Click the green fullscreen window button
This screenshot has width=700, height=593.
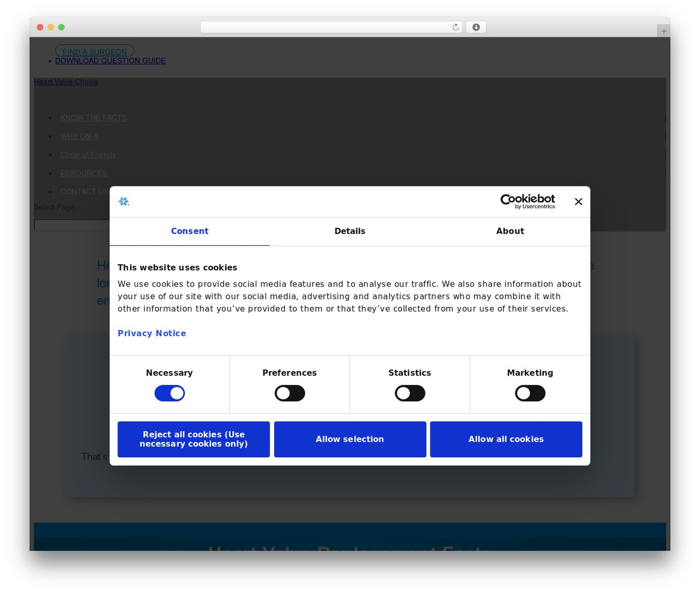click(61, 27)
